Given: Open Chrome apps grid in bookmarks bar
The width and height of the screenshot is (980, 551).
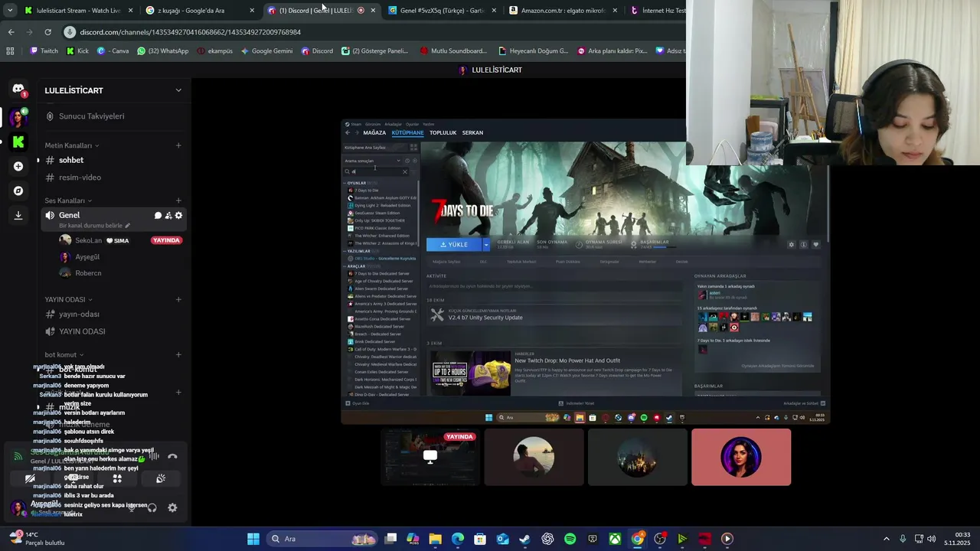Looking at the screenshot, I should [x=10, y=51].
